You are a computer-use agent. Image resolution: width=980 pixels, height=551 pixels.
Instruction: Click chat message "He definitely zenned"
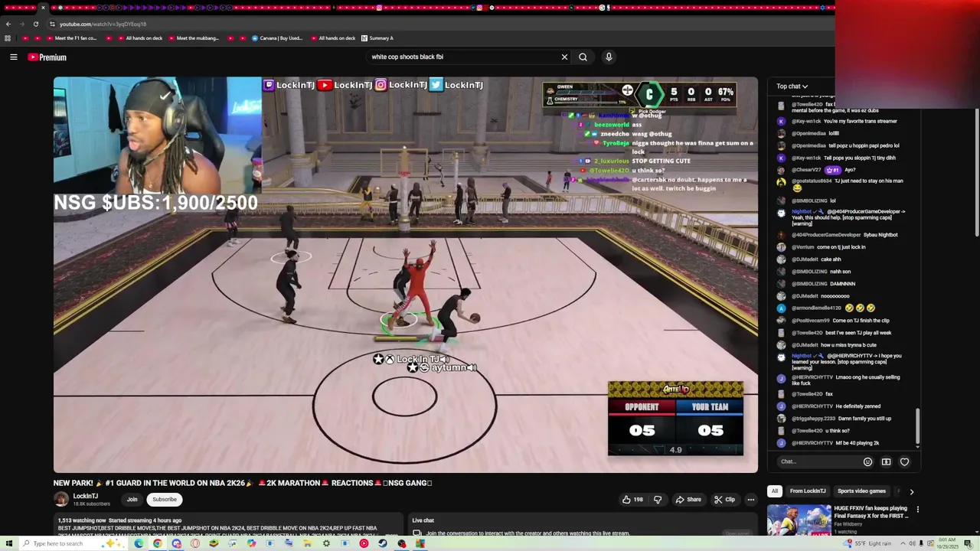point(857,406)
